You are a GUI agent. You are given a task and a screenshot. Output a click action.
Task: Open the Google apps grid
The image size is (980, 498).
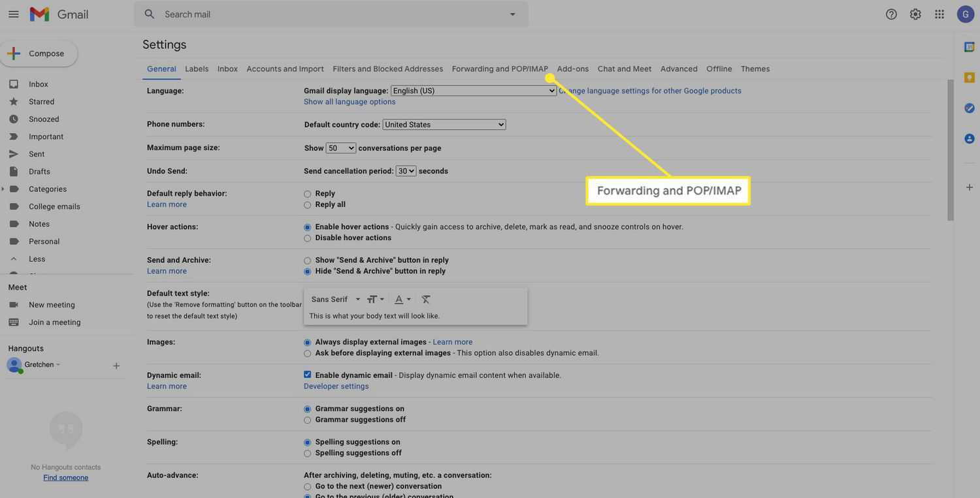(x=939, y=14)
